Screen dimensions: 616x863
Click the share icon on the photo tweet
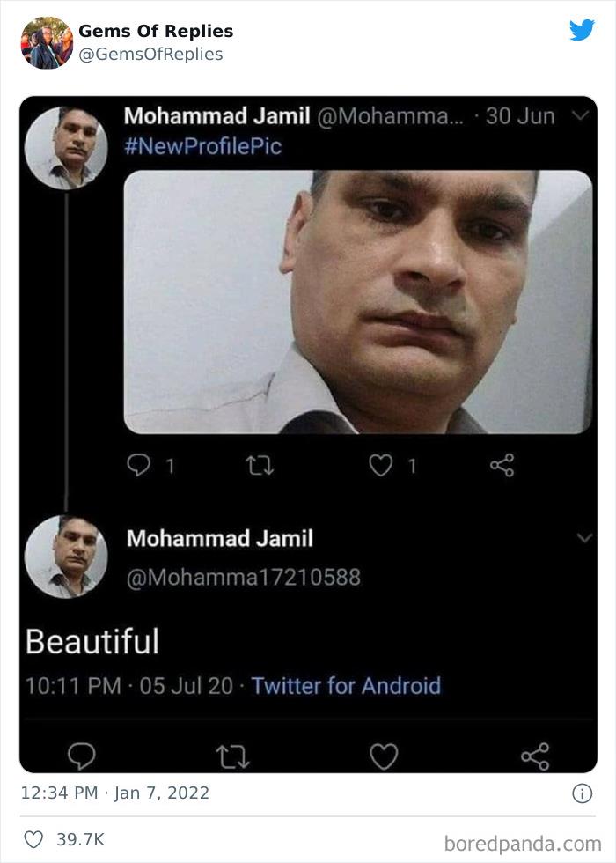point(502,466)
